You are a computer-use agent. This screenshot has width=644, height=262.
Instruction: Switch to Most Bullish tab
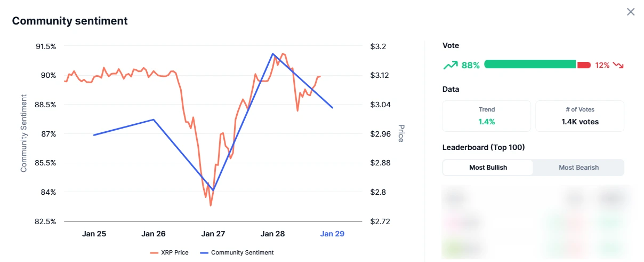(488, 168)
